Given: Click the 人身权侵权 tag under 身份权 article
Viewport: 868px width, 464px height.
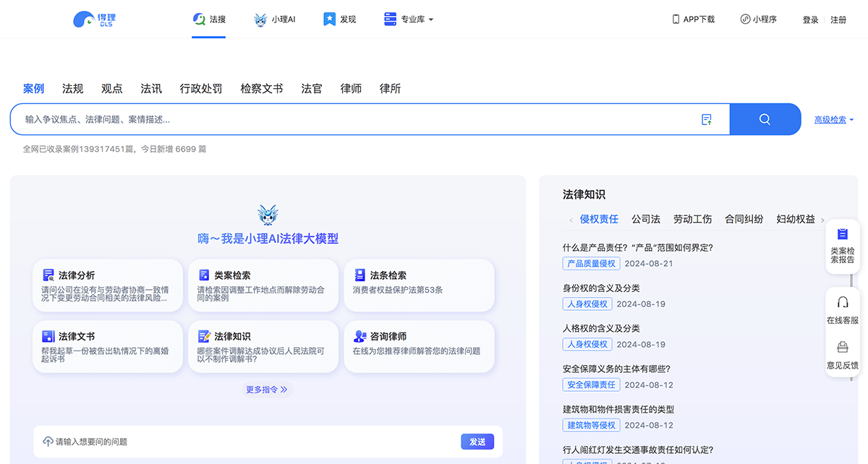Looking at the screenshot, I should pyautogui.click(x=587, y=304).
